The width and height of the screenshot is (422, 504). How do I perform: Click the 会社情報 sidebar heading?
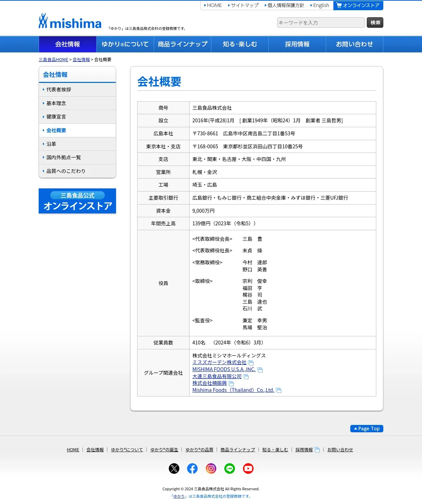tap(55, 75)
